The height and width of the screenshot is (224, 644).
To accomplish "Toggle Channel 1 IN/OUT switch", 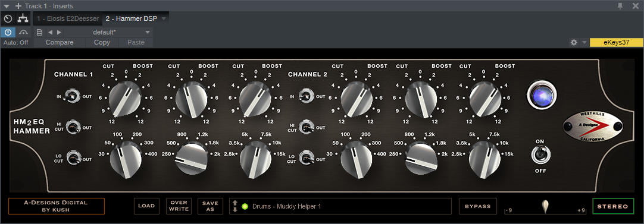I will tap(72, 96).
